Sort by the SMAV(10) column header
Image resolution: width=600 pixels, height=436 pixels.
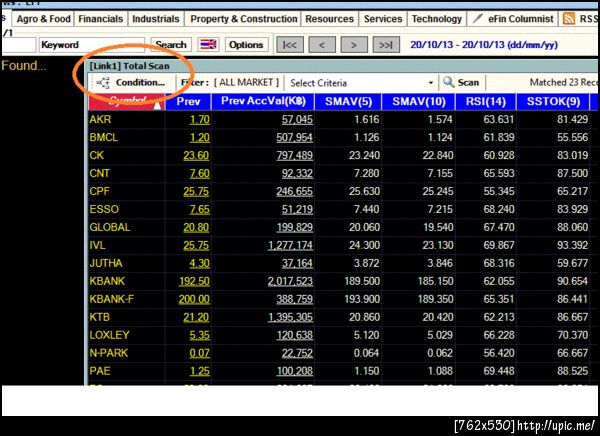[x=419, y=101]
